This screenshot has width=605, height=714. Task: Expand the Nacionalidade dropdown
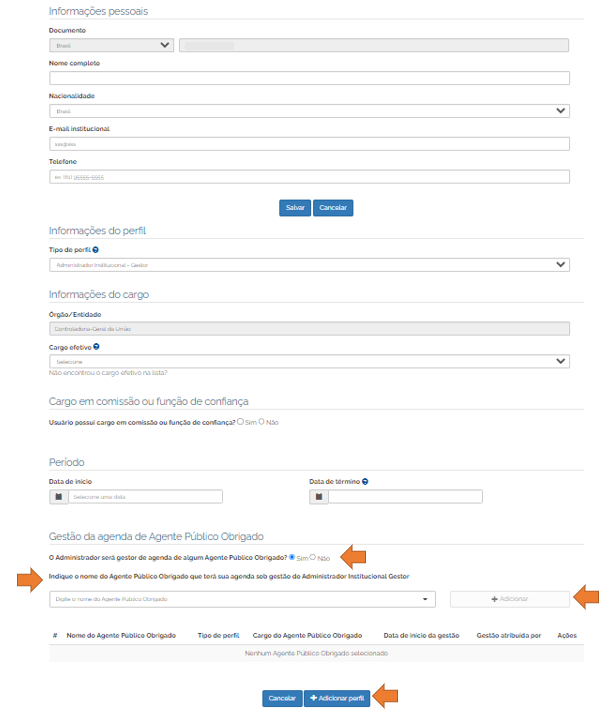309,111
